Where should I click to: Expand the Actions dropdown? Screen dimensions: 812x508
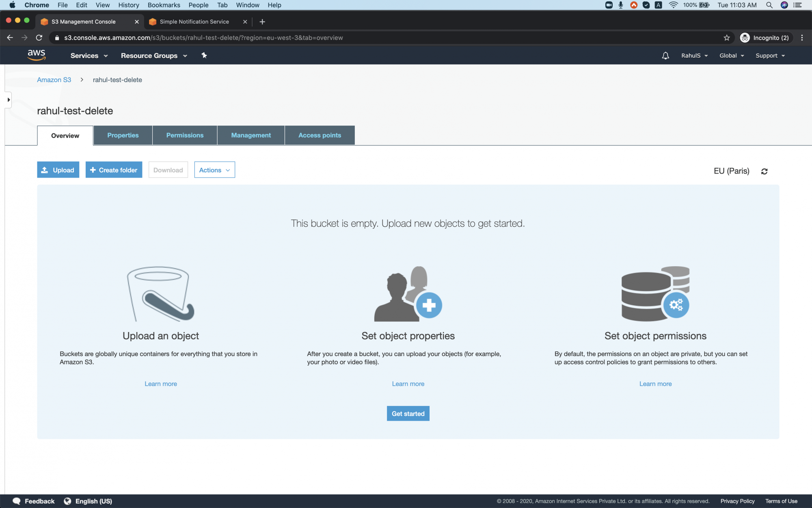click(214, 170)
